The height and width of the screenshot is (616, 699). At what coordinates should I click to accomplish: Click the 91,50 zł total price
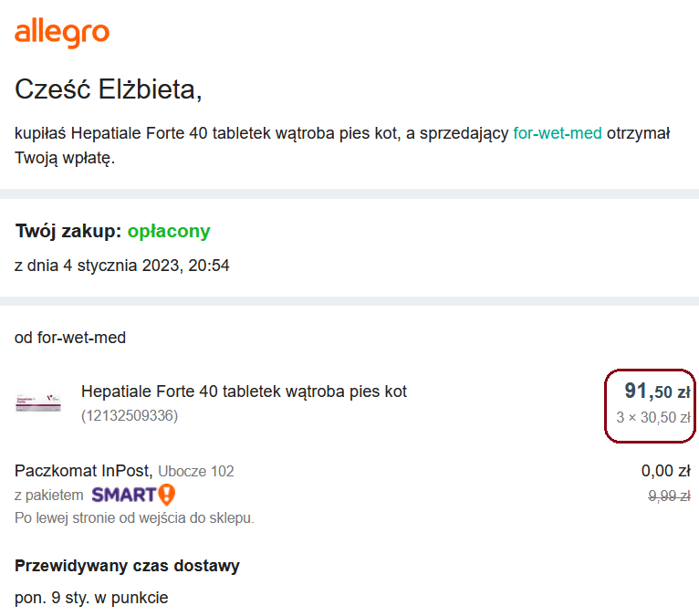point(657,391)
